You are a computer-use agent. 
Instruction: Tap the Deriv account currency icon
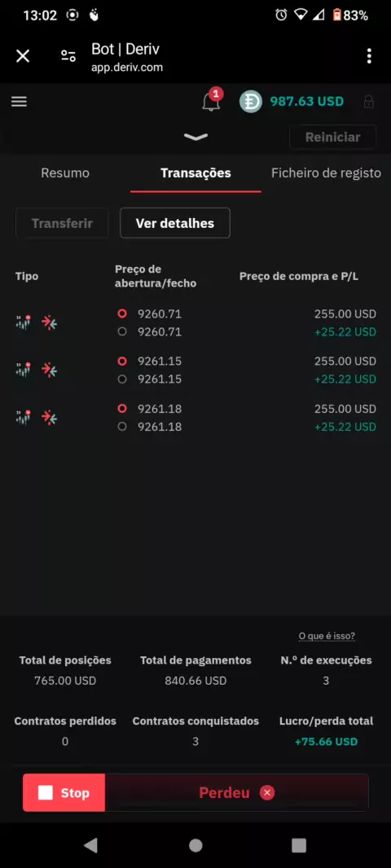point(250,102)
